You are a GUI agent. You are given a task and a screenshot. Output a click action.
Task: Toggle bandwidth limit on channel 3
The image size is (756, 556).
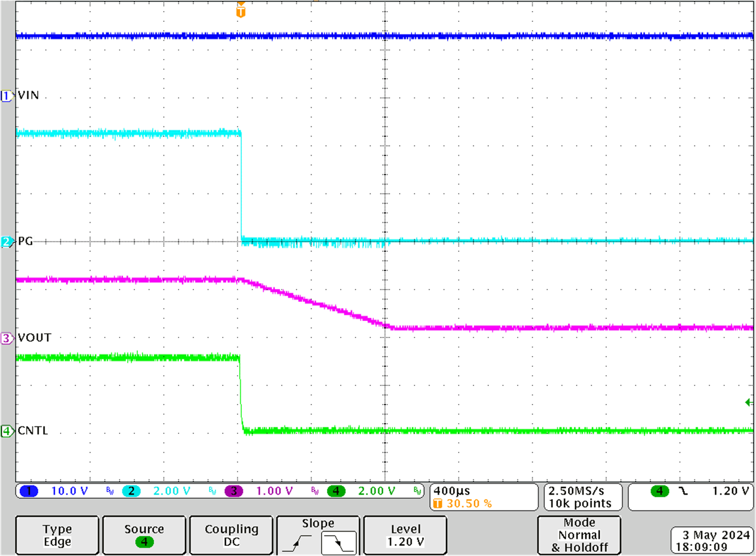click(314, 491)
